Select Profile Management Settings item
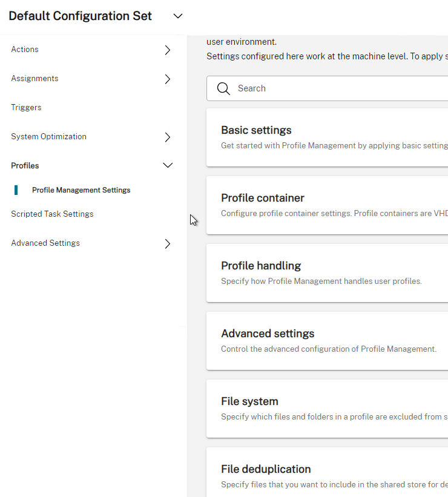 pyautogui.click(x=81, y=190)
